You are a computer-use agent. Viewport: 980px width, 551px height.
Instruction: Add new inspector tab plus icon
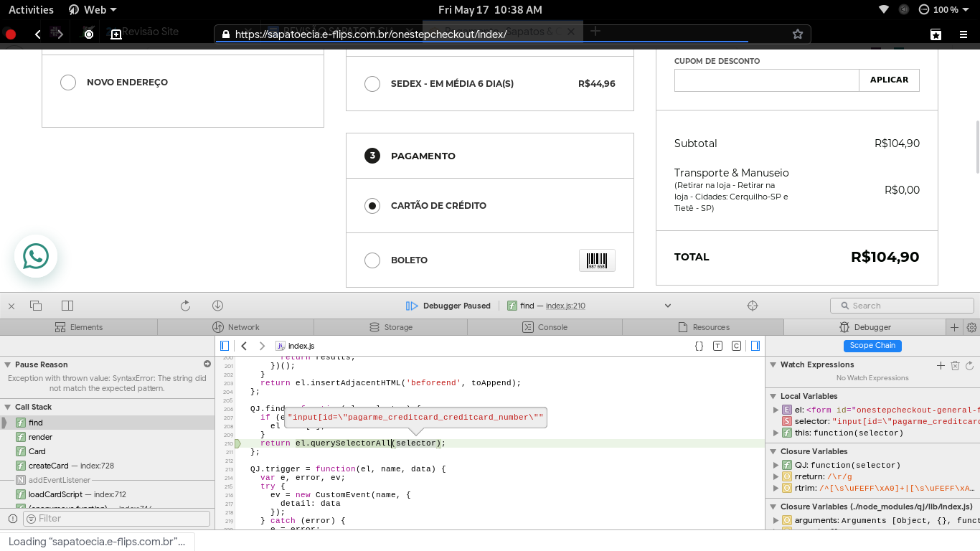click(954, 327)
